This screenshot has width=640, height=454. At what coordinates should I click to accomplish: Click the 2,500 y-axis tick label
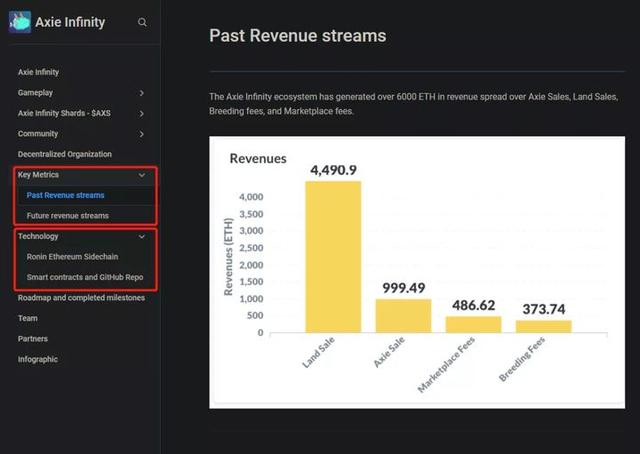251,248
